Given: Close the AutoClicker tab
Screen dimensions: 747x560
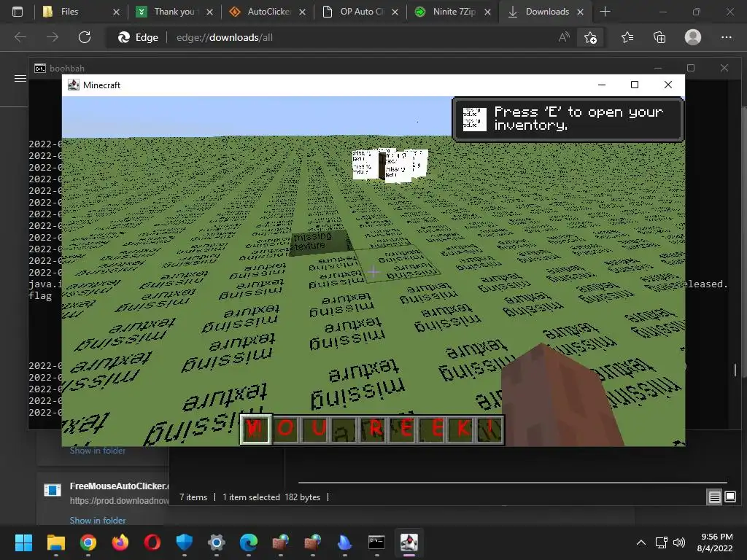Looking at the screenshot, I should coord(302,12).
